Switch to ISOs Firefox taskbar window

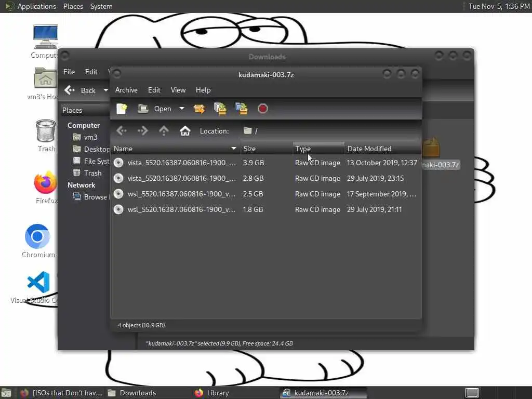(x=61, y=393)
